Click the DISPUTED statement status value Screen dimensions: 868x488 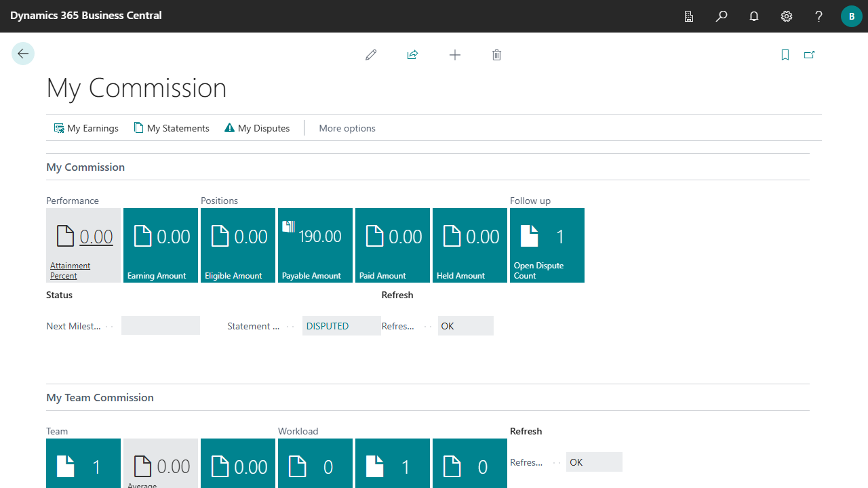[x=342, y=326]
